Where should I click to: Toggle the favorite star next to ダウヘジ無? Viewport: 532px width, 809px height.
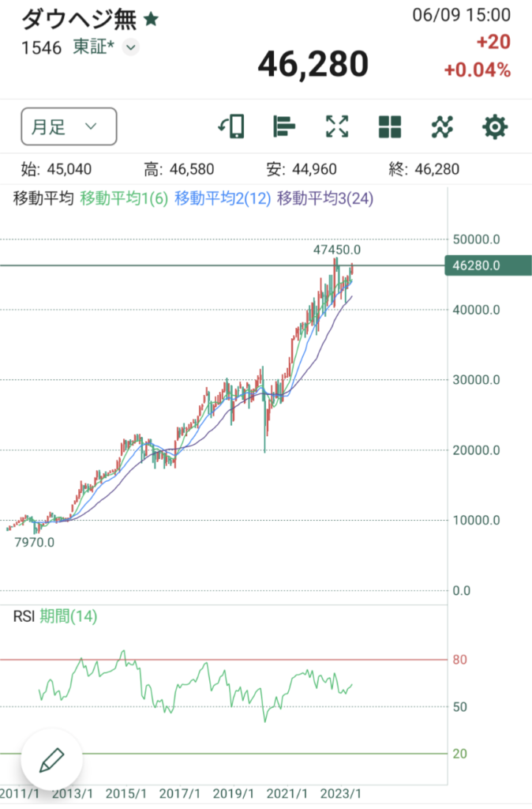[152, 19]
